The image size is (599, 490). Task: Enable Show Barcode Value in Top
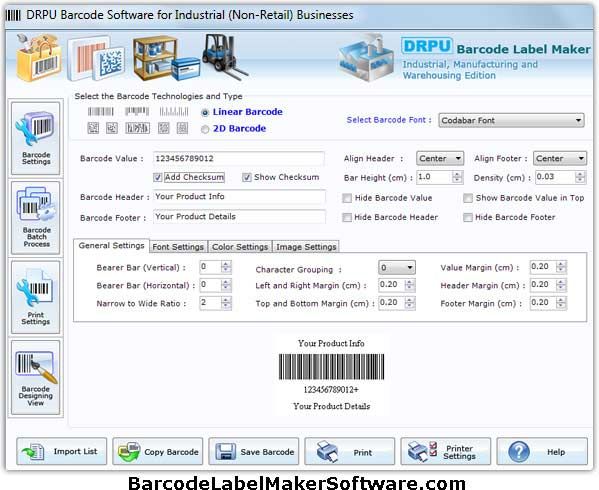coord(468,198)
